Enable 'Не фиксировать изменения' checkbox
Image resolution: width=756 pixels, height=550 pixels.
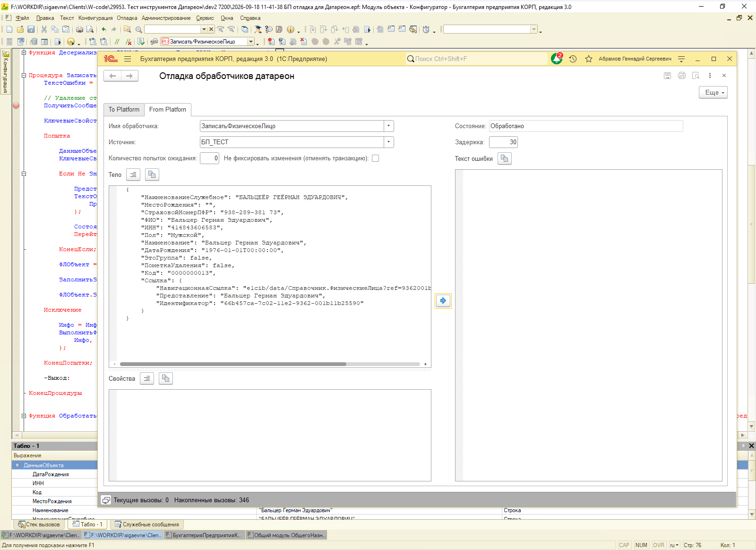[375, 158]
